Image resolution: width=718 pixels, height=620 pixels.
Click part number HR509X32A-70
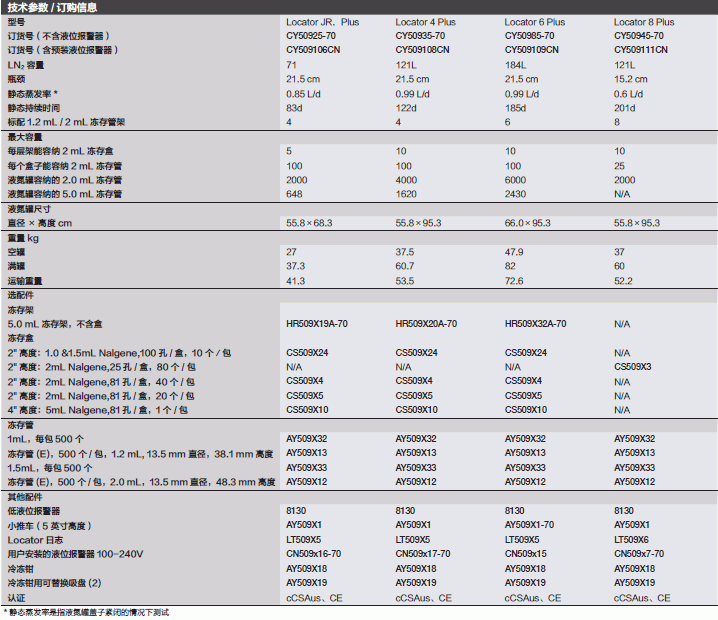click(535, 324)
